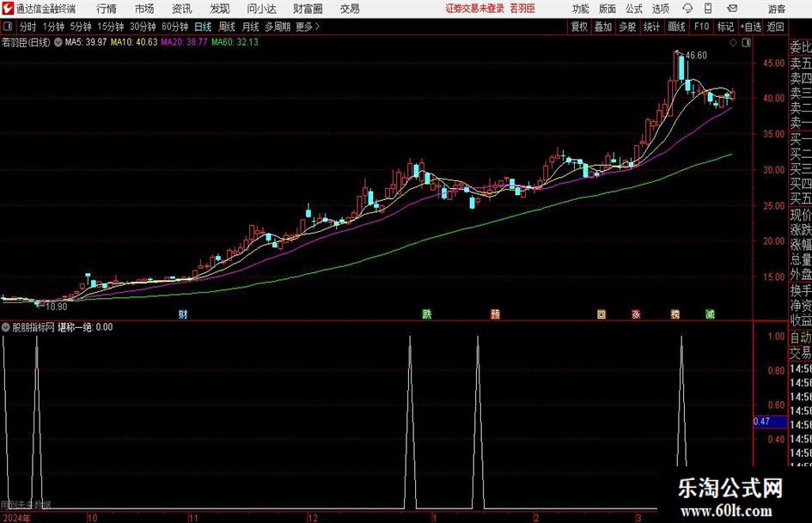Image resolution: width=812 pixels, height=523 pixels.
Task: Click the 回 event marker under the chart
Action: tap(601, 313)
